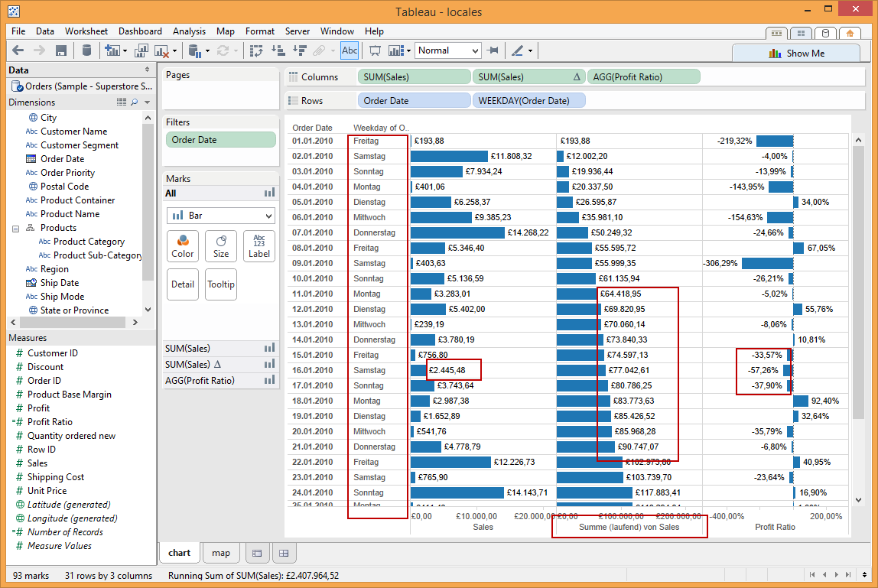The width and height of the screenshot is (878, 588).
Task: Activate the Presentation Mode icon
Action: click(376, 50)
